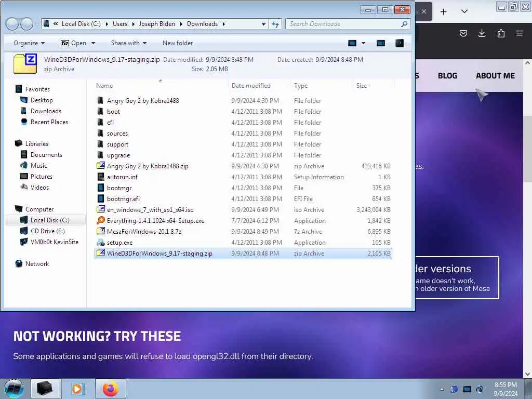Click the Firefox taskbar icon
532x399 pixels.
point(111,389)
